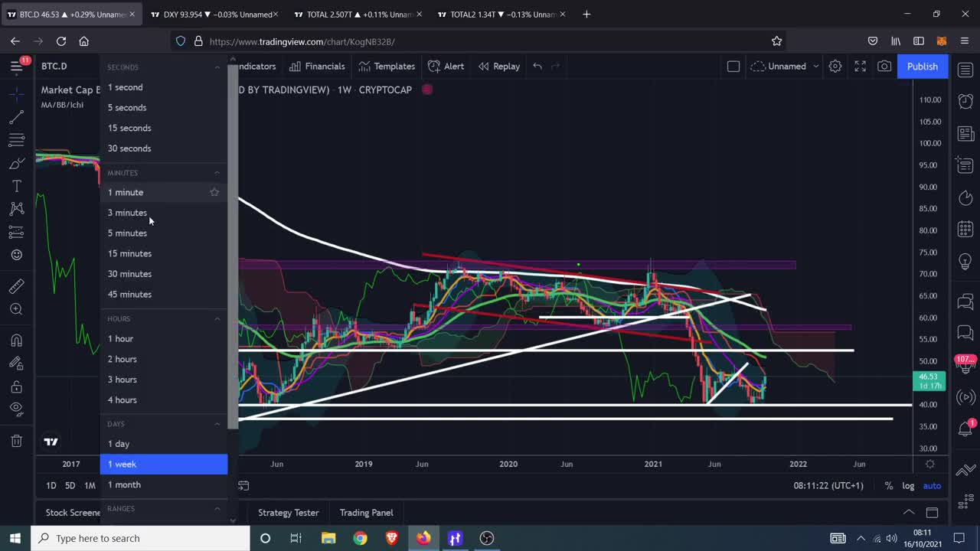
Task: Select the text annotation tool
Action: 17,186
